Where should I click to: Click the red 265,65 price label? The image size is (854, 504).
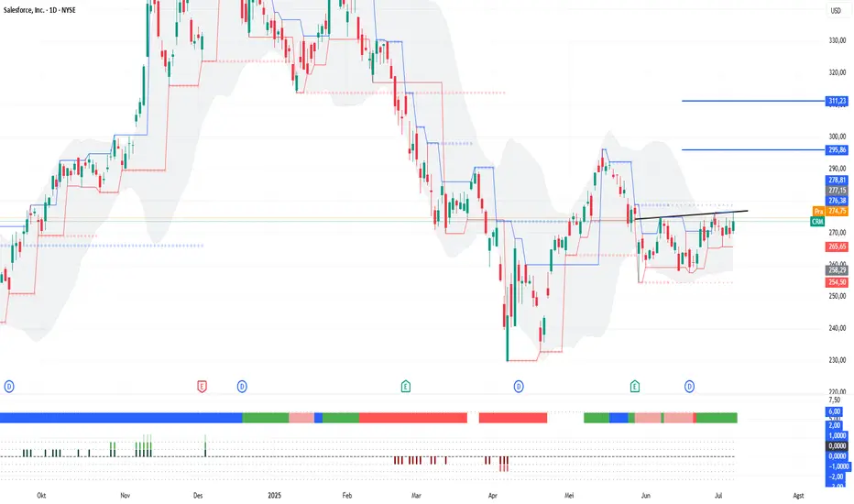(x=837, y=247)
